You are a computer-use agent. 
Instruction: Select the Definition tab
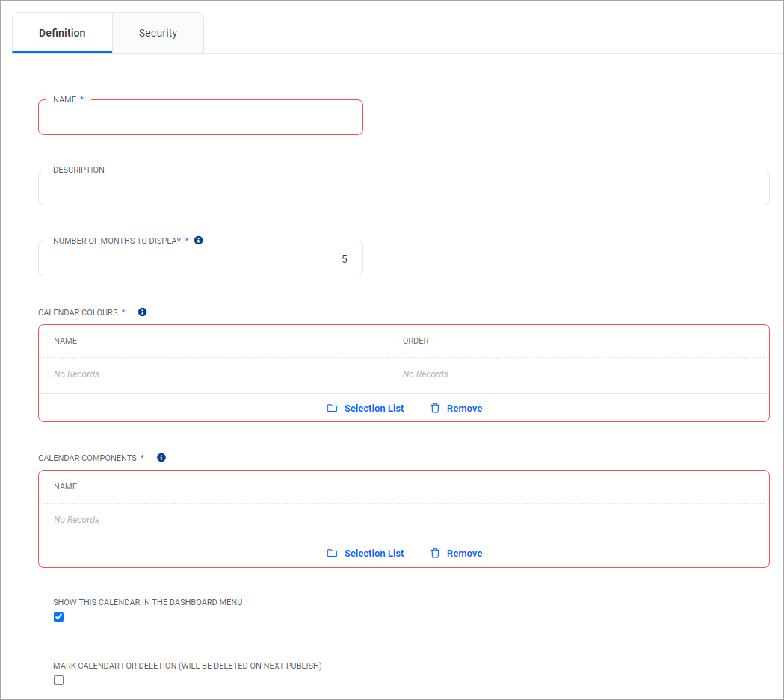pos(62,32)
